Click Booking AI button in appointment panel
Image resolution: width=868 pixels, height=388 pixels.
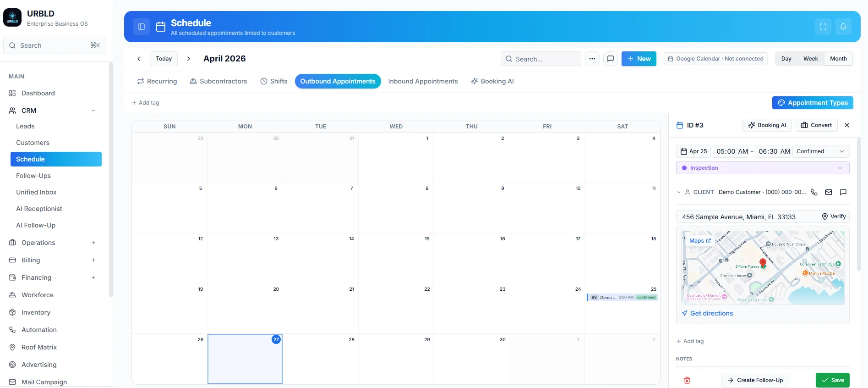[767, 125]
